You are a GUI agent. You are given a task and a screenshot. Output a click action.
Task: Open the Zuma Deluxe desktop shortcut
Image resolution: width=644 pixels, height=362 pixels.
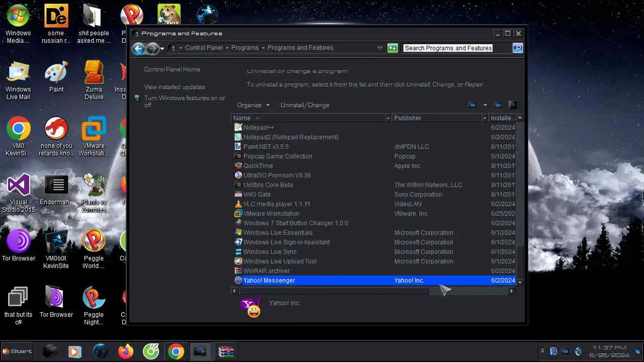click(x=94, y=80)
